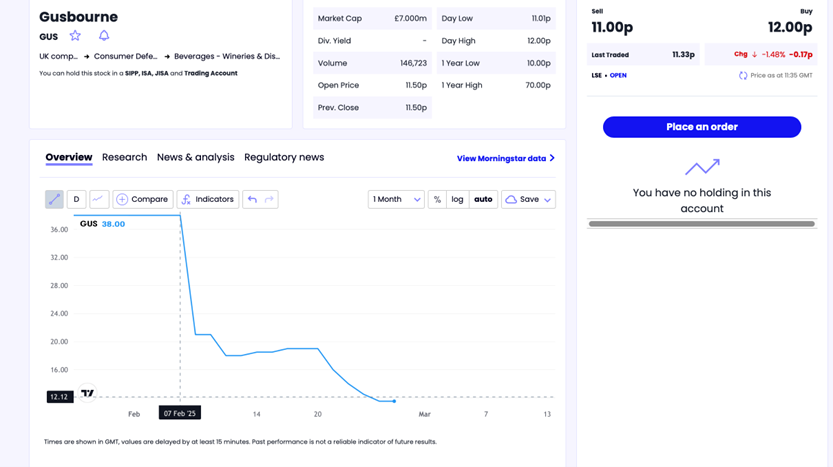Click the trending arrow icon above holding message
The image size is (833, 467).
[702, 167]
